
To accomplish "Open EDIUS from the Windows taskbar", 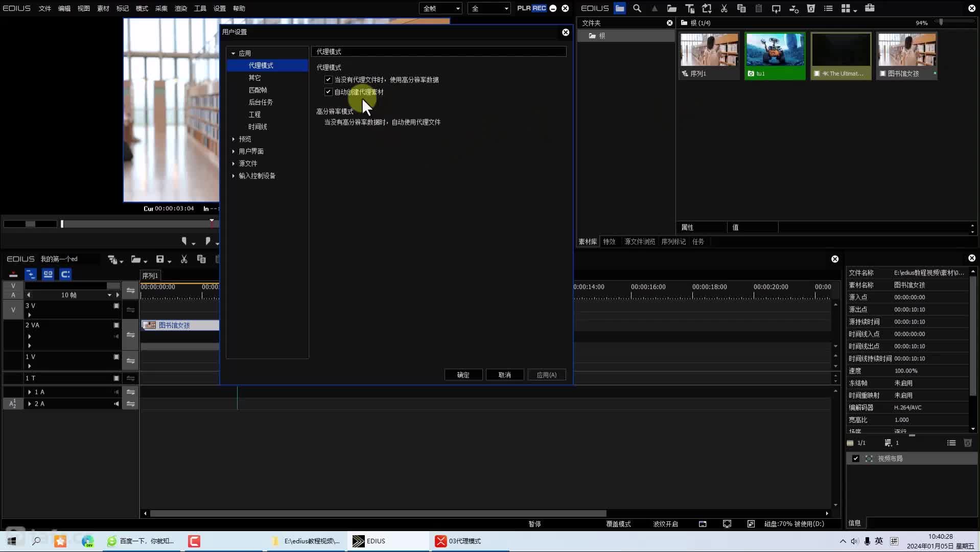I will pyautogui.click(x=388, y=541).
